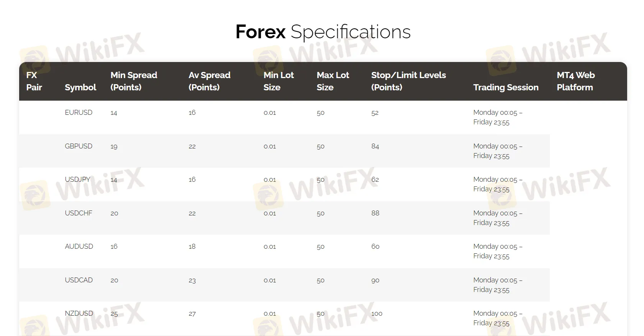Click the Min Spread (Points) header
The width and height of the screenshot is (644, 336).
point(134,81)
